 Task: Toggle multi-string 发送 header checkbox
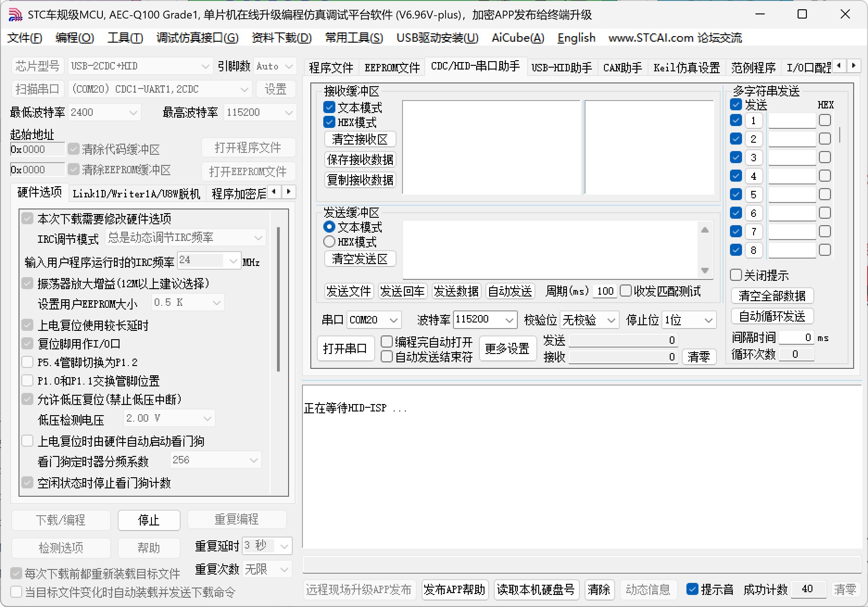point(736,104)
